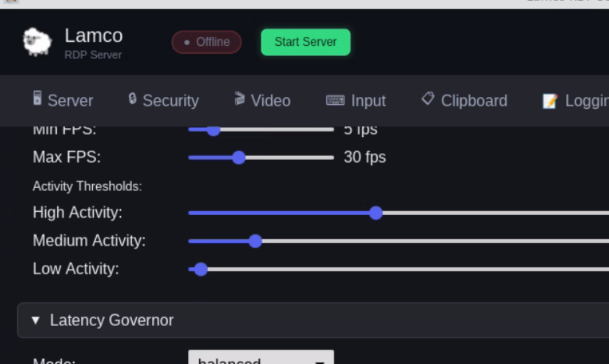Click the Min FPS slider handle

point(213,129)
